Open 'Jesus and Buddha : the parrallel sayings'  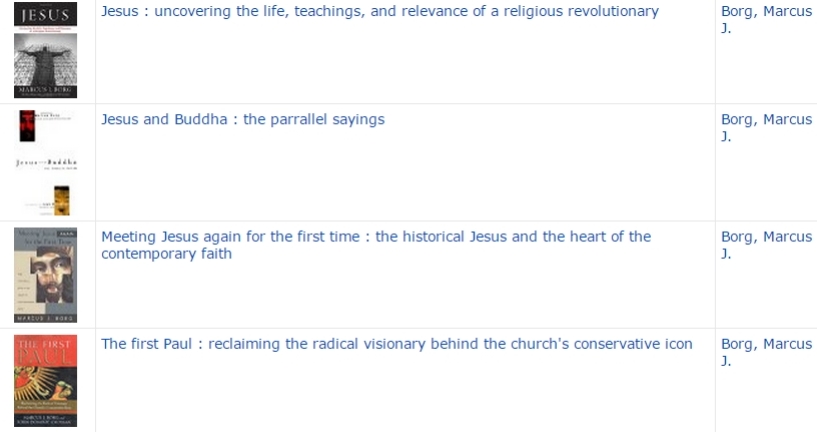(243, 119)
